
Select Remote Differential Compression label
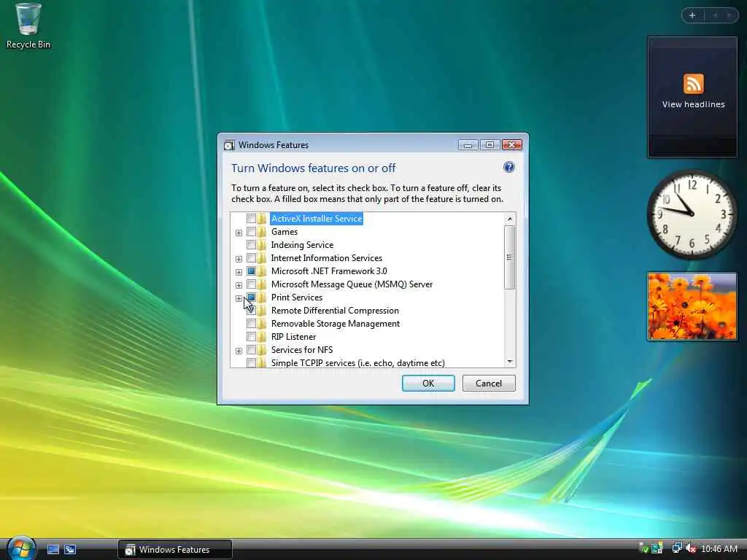[335, 311]
